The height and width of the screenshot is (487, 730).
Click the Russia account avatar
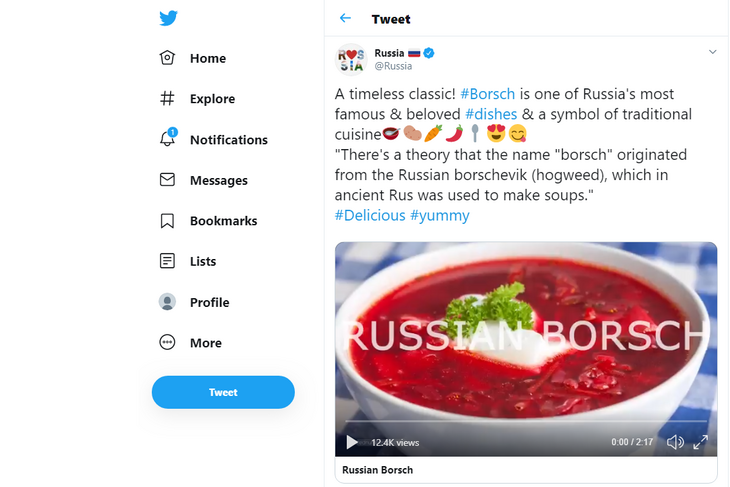[x=350, y=59]
